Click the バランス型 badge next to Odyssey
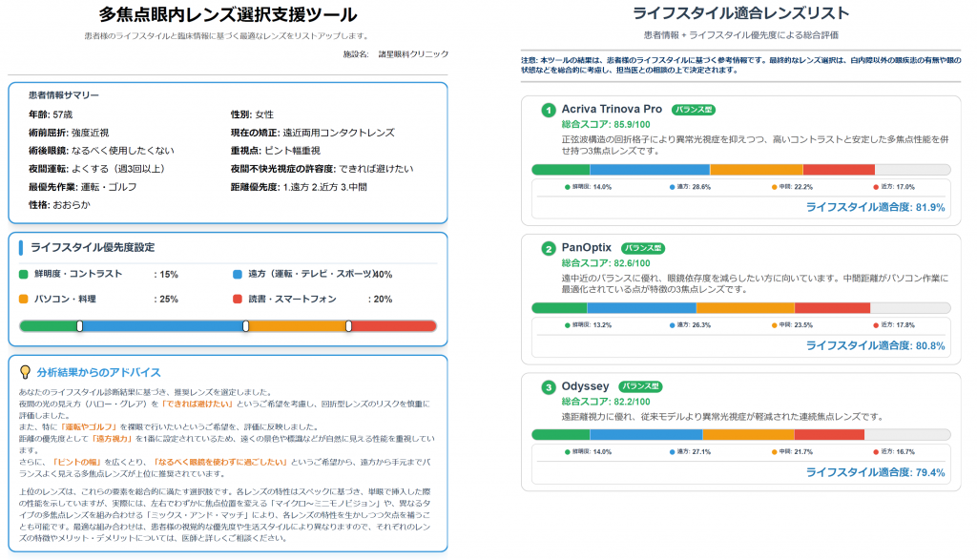977x560 pixels. (639, 386)
